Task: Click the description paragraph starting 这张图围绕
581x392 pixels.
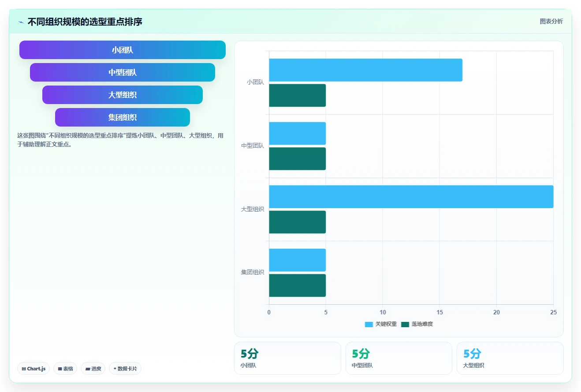Action: [x=120, y=140]
